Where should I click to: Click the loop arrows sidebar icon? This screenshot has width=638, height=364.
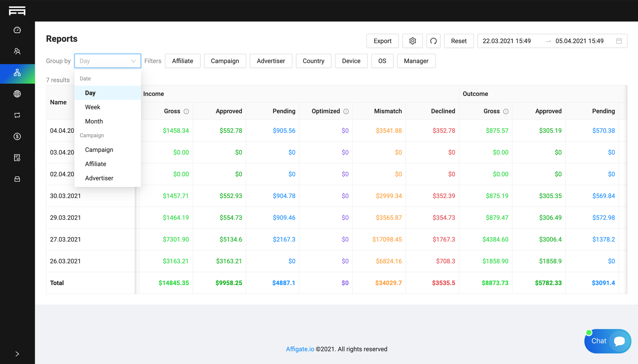tap(17, 115)
